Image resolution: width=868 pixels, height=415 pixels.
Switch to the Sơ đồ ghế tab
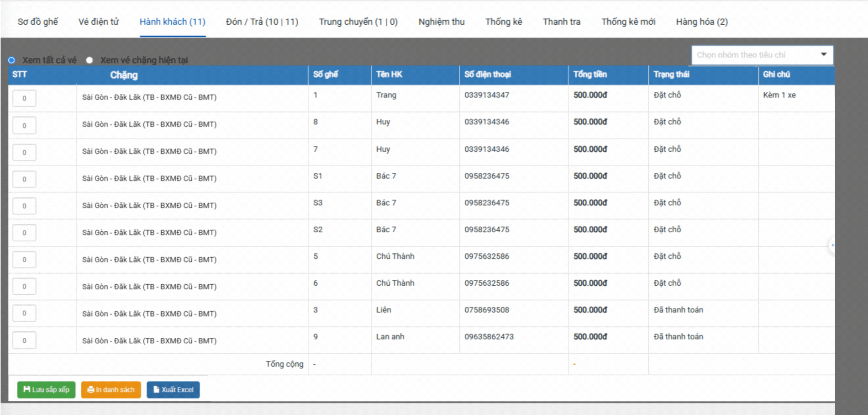point(37,22)
